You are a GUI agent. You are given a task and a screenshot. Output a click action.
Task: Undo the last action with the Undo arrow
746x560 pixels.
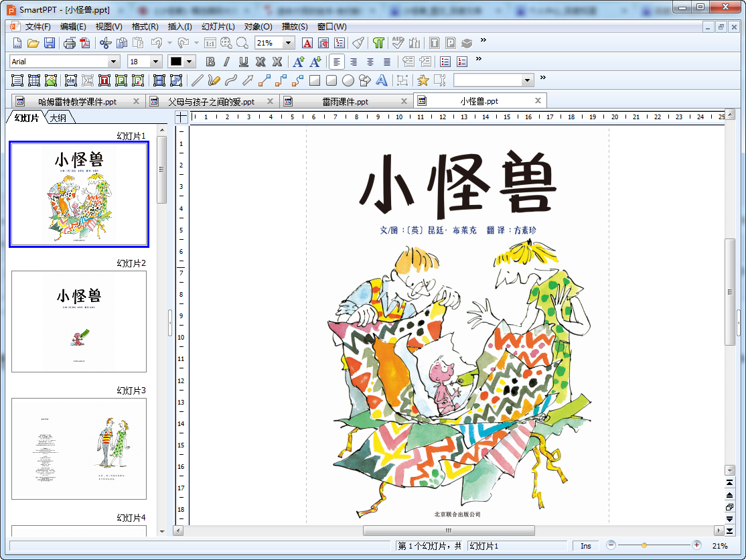(157, 44)
